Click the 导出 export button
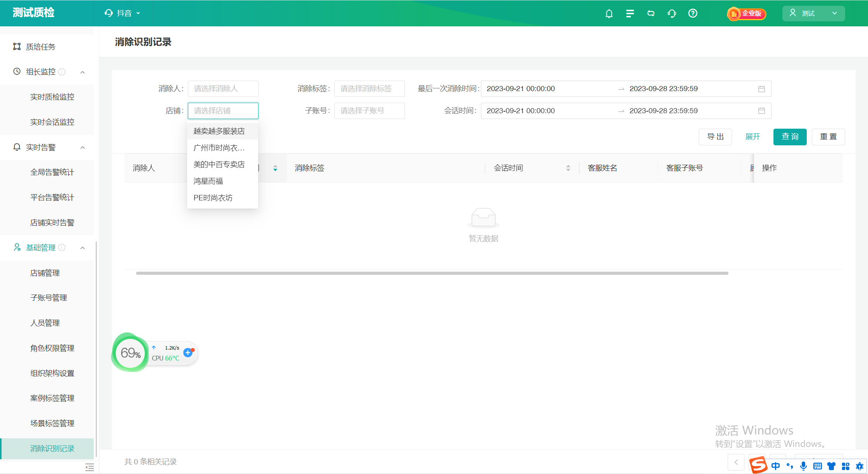 click(x=715, y=137)
